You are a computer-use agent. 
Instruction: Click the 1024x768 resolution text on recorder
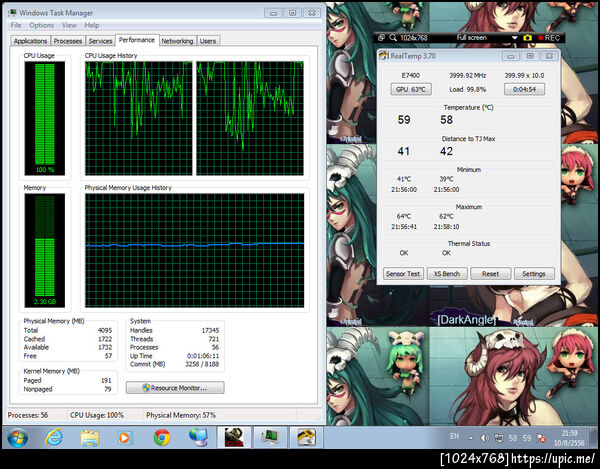(414, 38)
